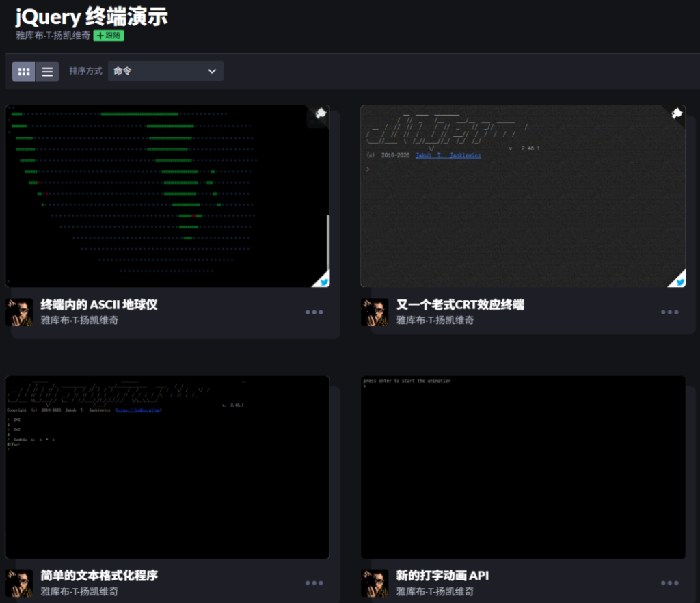Switch to grid view layout
Image resolution: width=700 pixels, height=603 pixels.
24,71
